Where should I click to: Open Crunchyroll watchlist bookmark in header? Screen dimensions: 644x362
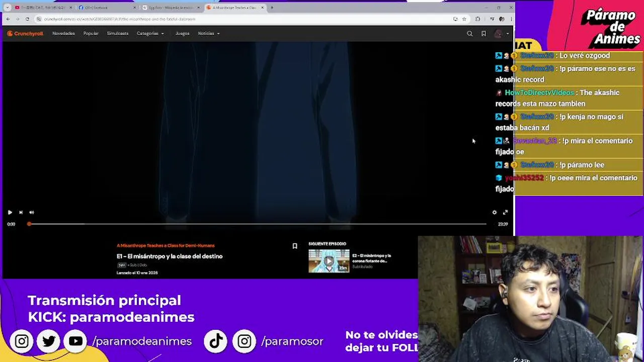[484, 34]
